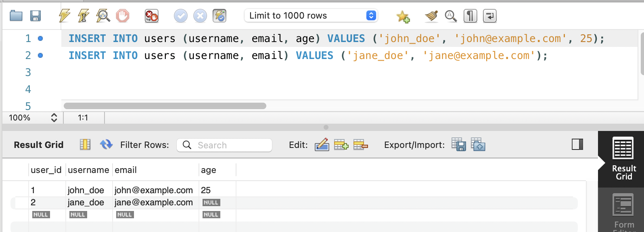Toggle auto-commit mode icon
The image size is (644, 232).
(x=220, y=16)
